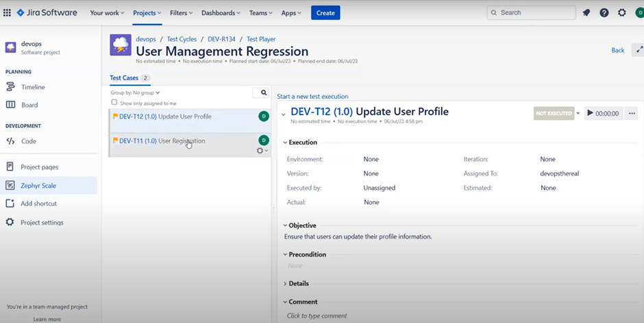Click Start a new test execution link
This screenshot has width=644, height=323.
click(x=312, y=97)
